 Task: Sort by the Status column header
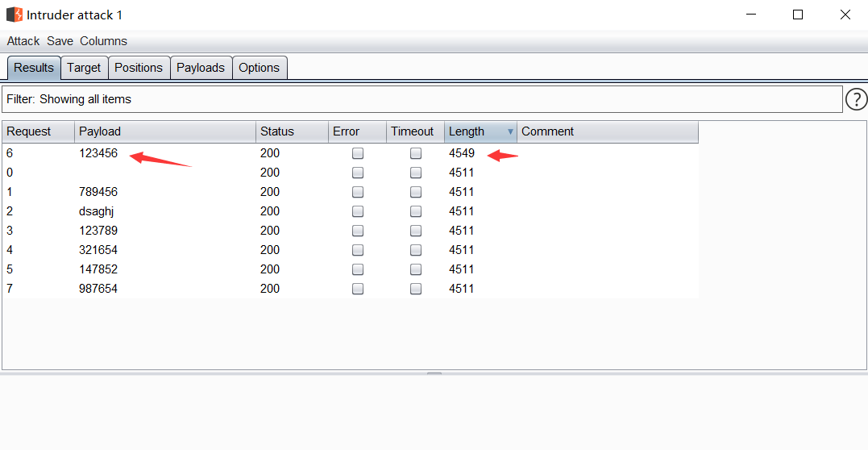click(290, 131)
